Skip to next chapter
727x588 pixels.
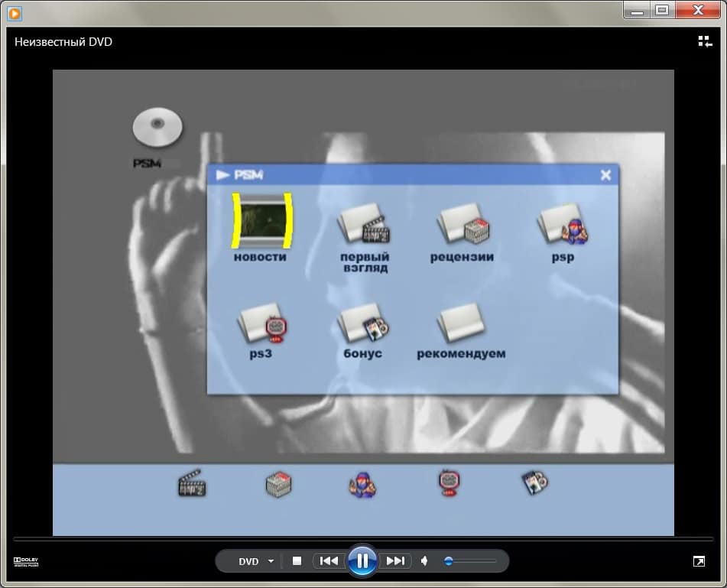[395, 561]
